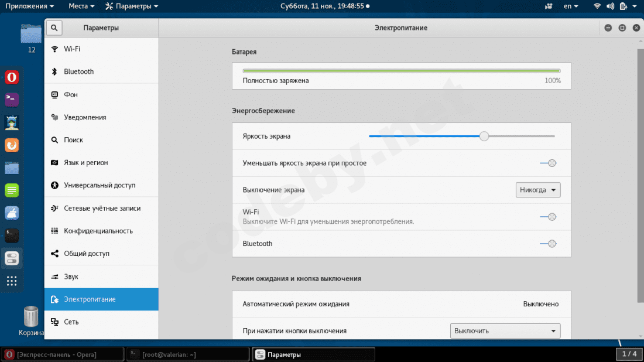This screenshot has height=362, width=644.
Task: Open Bluetooth panel in sidebar
Action: [x=101, y=71]
